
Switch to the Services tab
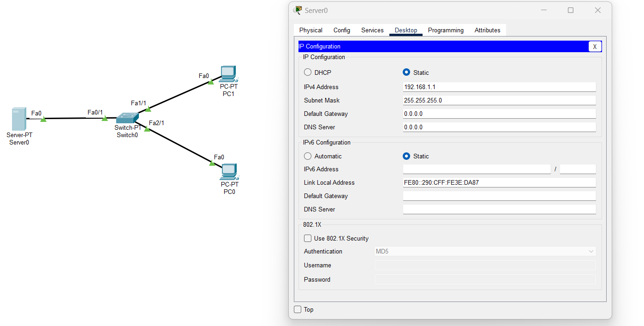pos(372,30)
